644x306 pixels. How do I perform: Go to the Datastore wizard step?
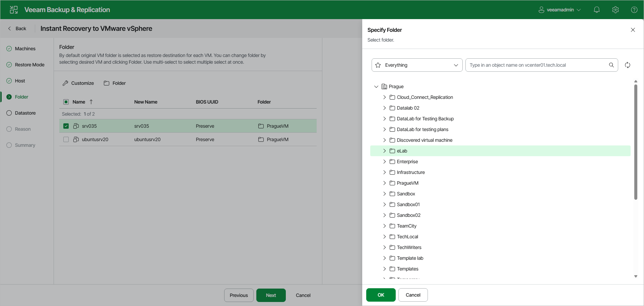tap(25, 113)
